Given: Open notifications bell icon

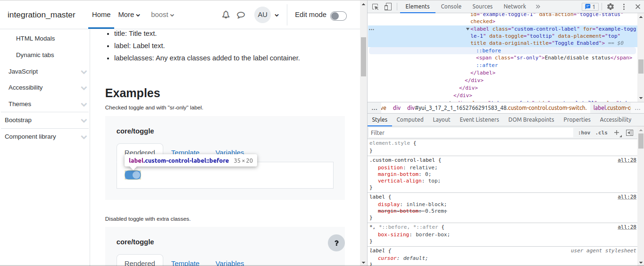Looking at the screenshot, I should point(226,15).
